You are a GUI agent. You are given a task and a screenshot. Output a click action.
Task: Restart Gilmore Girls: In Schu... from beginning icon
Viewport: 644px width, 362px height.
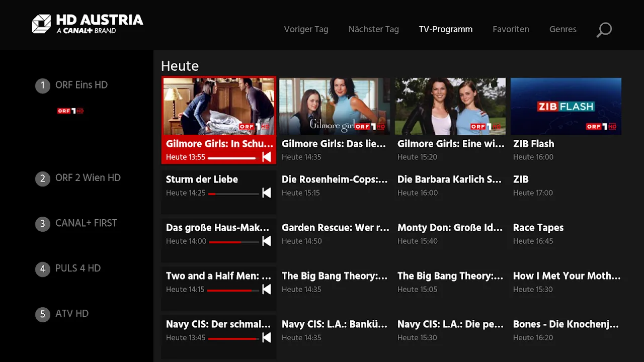267,157
